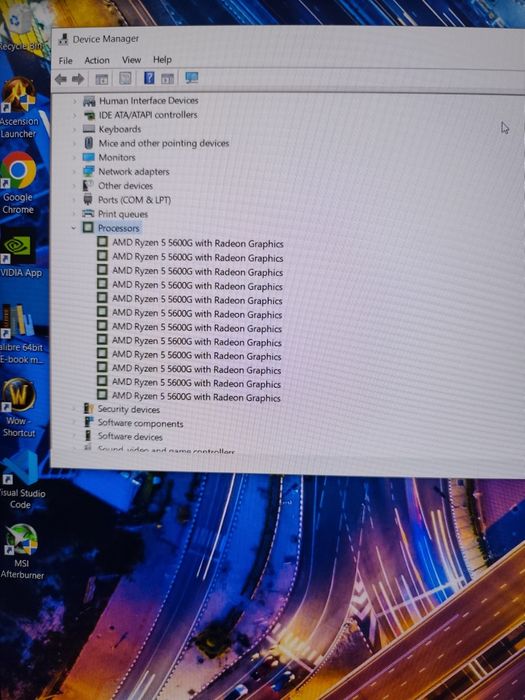Click the Properties toolbar icon
525x700 pixels.
125,79
